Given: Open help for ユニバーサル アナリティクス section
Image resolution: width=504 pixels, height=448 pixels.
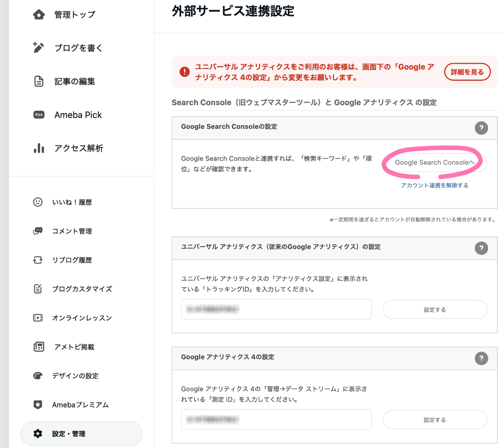Looking at the screenshot, I should 481,248.
